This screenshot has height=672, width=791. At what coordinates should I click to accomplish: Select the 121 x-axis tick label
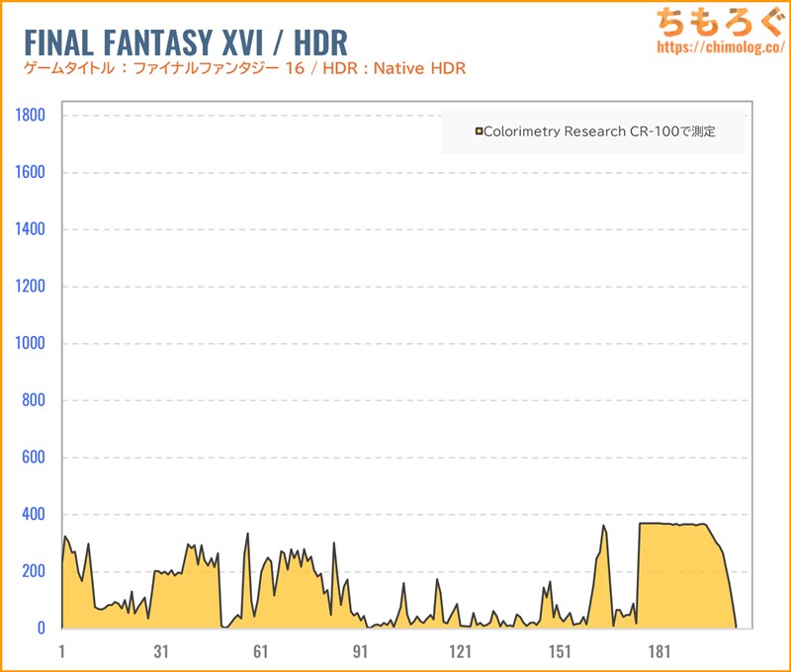460,651
